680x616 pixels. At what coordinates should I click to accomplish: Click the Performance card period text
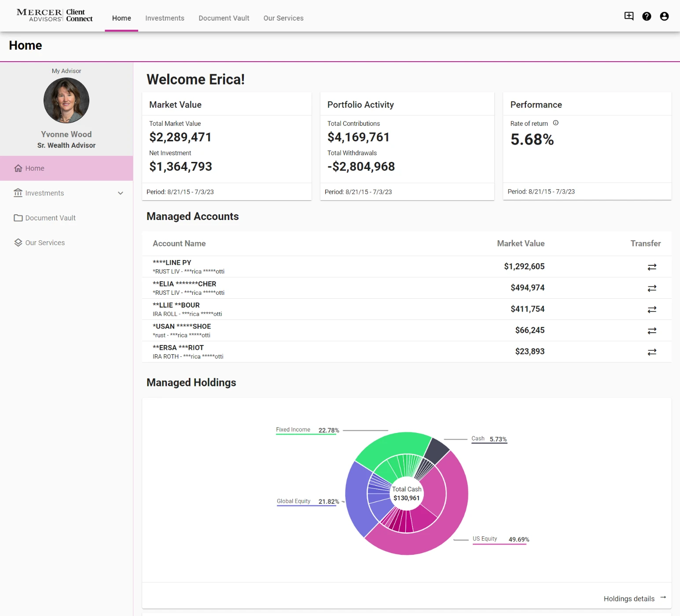pos(541,191)
